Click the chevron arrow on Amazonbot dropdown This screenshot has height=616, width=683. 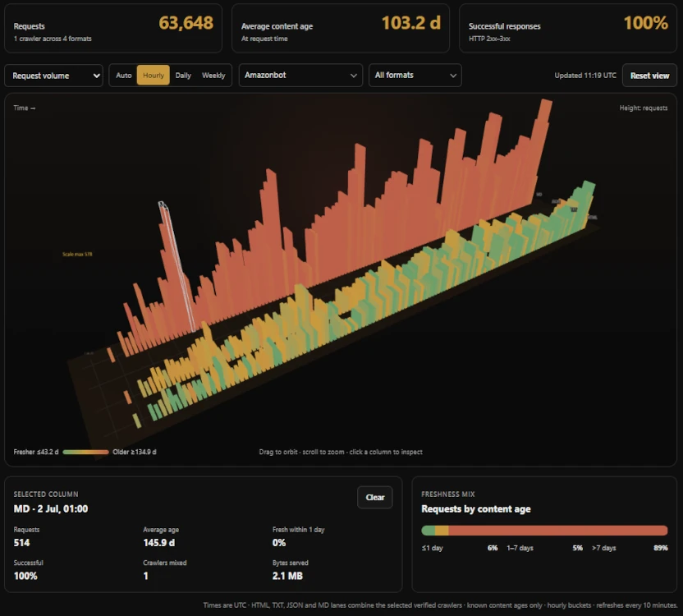point(353,76)
